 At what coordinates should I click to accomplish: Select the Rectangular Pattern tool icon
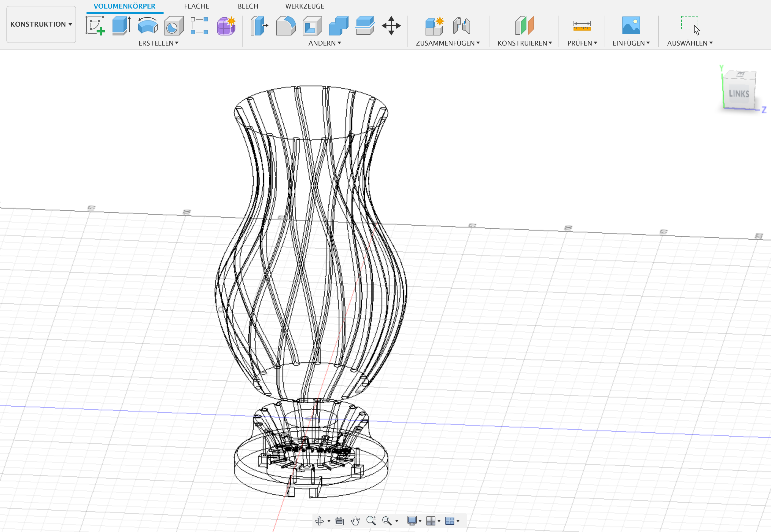click(199, 25)
